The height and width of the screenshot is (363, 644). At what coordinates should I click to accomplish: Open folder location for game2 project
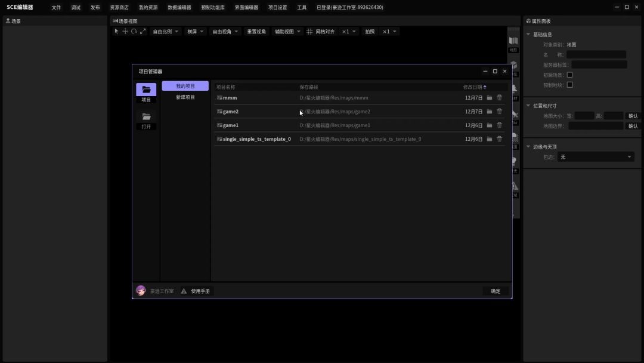[490, 112]
